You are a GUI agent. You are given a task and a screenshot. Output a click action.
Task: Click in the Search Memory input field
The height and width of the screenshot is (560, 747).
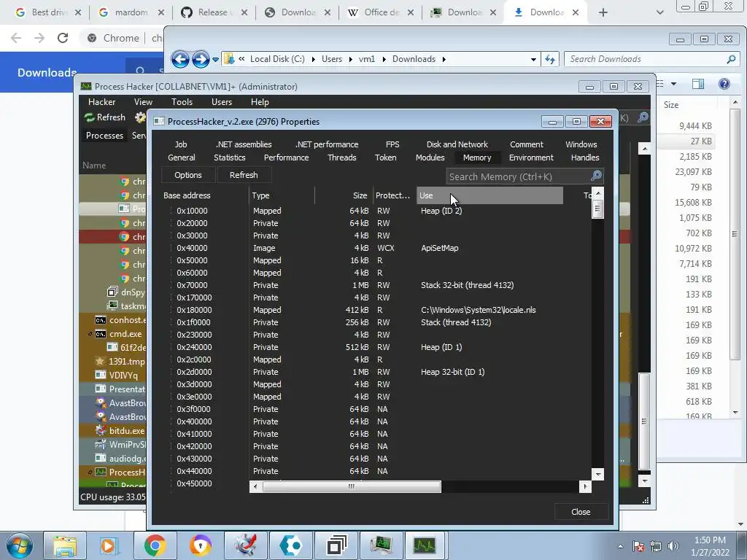[x=519, y=176]
